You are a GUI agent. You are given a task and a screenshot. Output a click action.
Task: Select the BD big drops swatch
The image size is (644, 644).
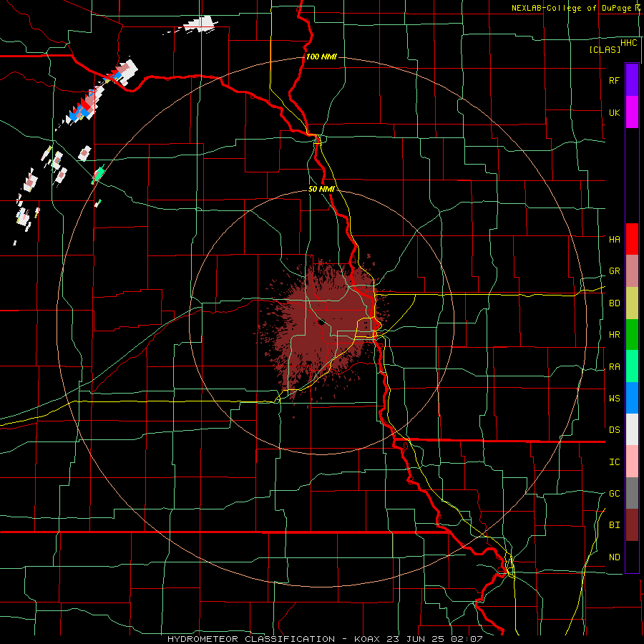[632, 303]
